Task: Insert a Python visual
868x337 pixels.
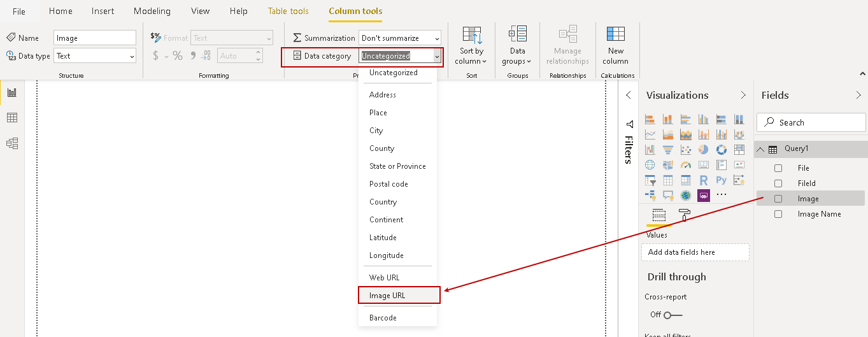Action: coord(722,180)
